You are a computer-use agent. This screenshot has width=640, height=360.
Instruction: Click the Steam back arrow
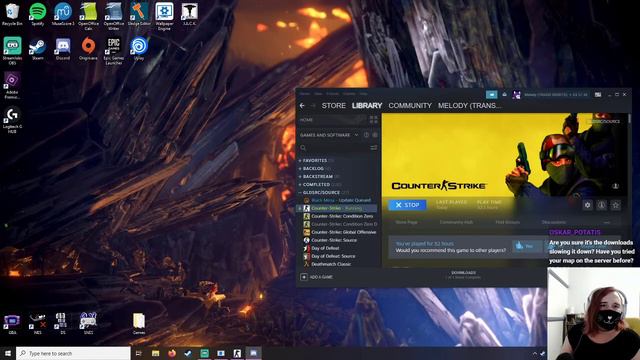click(302, 106)
